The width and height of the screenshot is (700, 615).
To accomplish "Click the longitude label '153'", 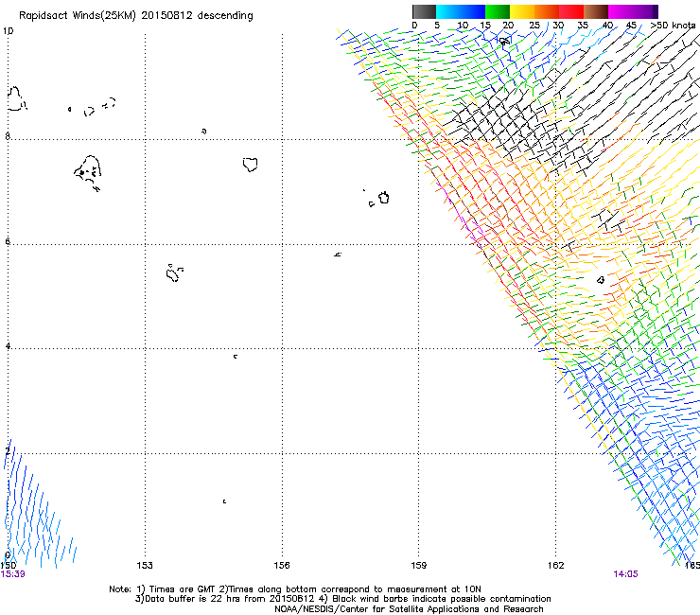I will (x=145, y=566).
